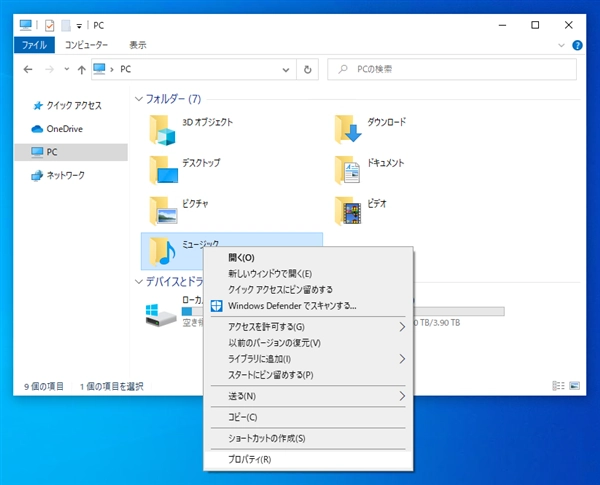Click the Properties quick access toolbar icon
The height and width of the screenshot is (485, 600).
point(49,26)
